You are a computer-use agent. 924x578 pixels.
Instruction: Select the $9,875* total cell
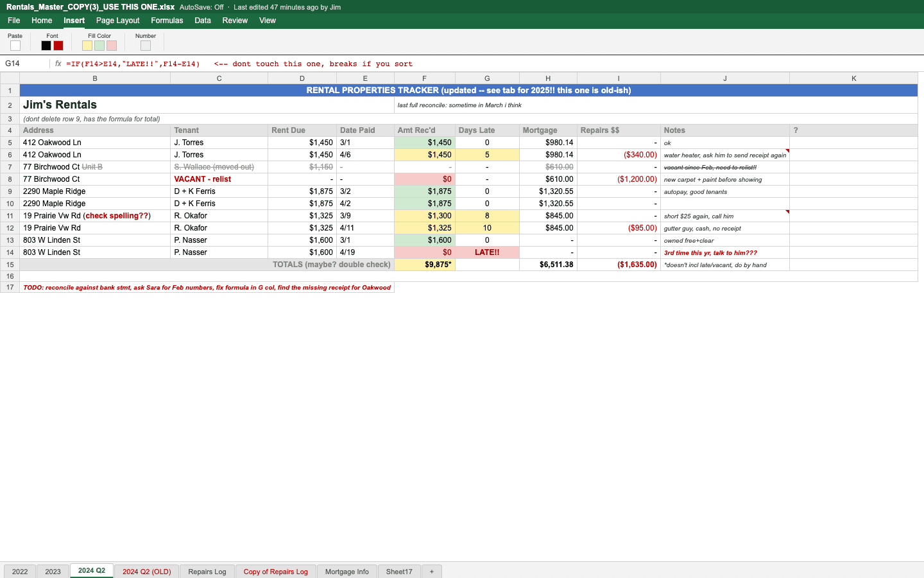click(425, 265)
